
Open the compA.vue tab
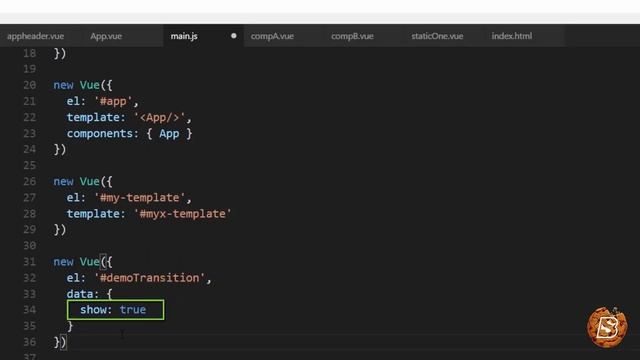coord(272,36)
